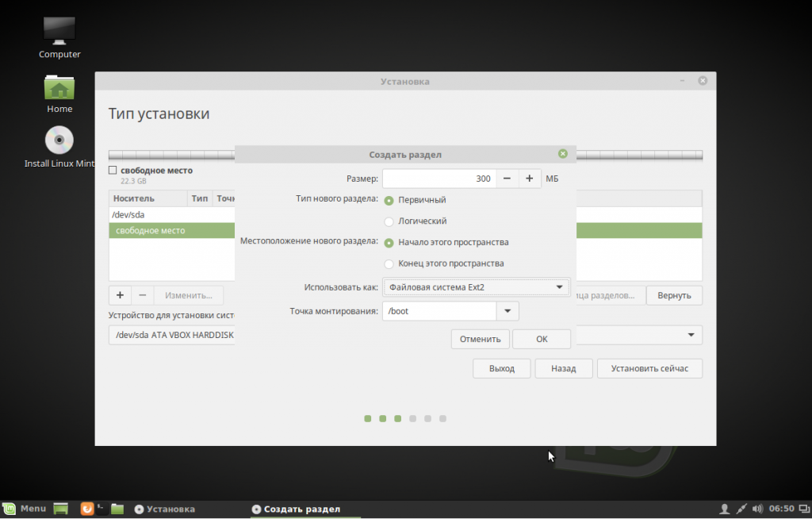Select the Логический partition type radio button
Image resolution: width=812 pixels, height=519 pixels.
click(x=389, y=221)
